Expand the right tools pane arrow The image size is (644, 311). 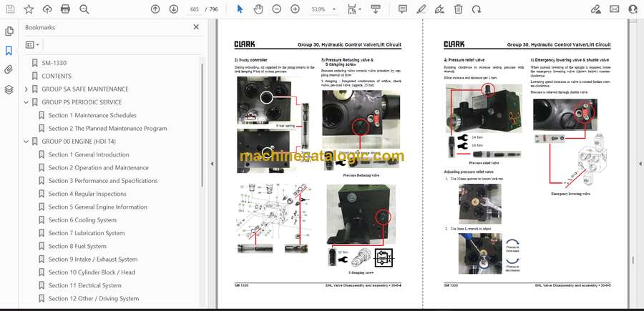click(x=640, y=164)
